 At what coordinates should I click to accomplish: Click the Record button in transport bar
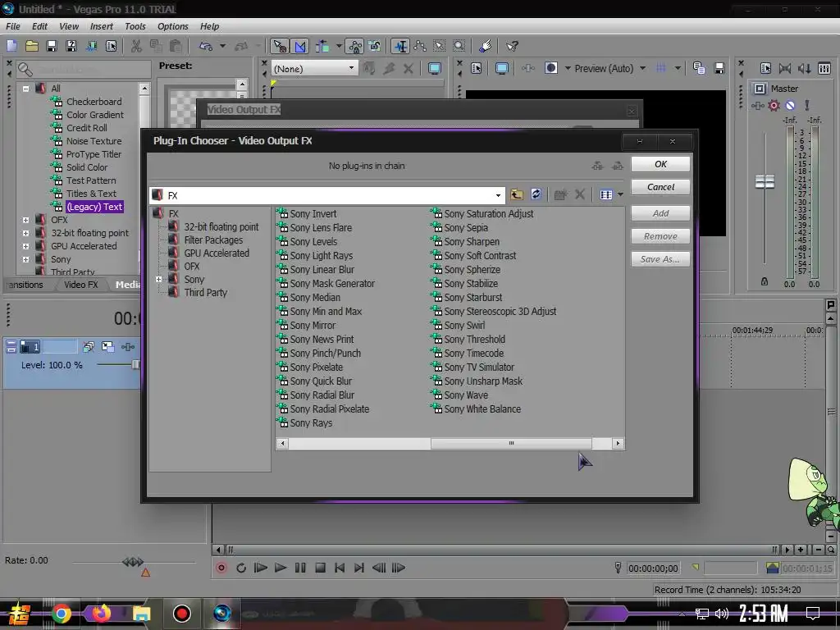pos(221,568)
